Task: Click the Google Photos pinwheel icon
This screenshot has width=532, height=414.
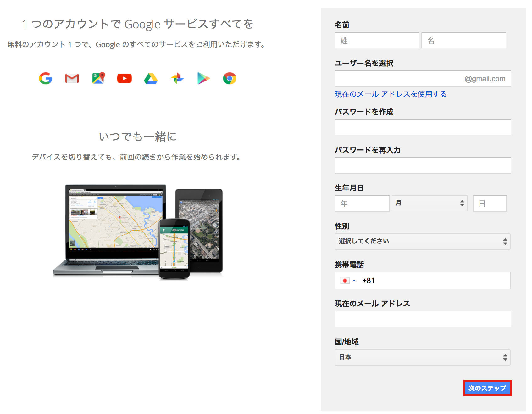Action: coord(177,78)
